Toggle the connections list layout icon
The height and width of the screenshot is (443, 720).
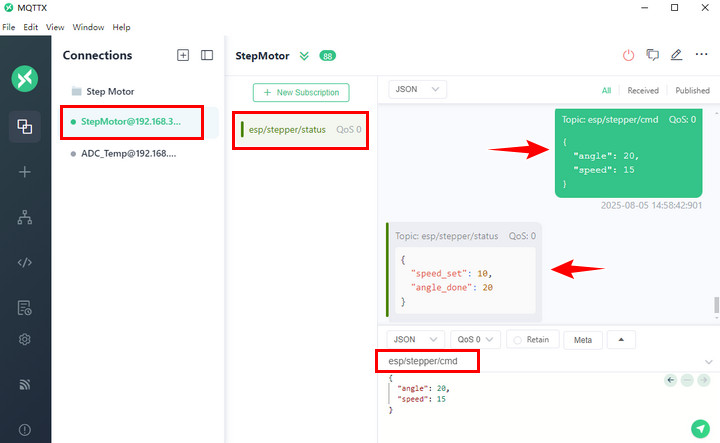207,56
